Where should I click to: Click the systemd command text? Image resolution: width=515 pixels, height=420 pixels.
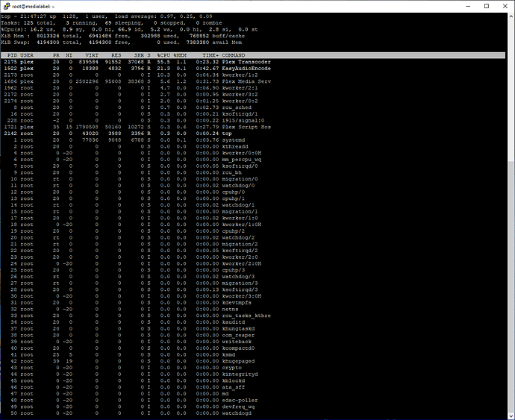pyautogui.click(x=233, y=140)
